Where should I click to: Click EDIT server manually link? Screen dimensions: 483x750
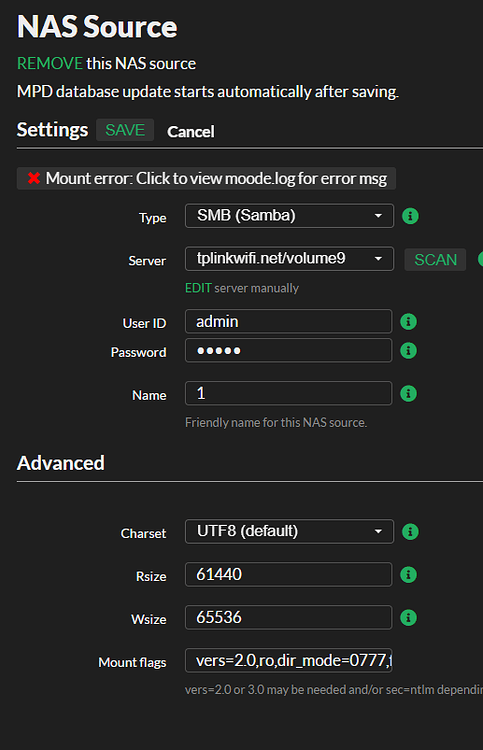[198, 288]
